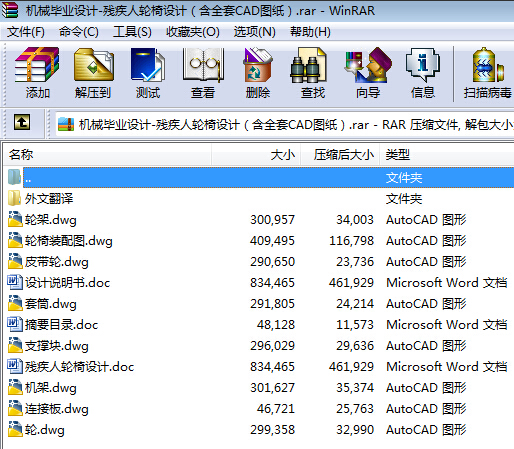Open the Find (查找) binoculars tool
Viewport: 514px width, 449px height.
point(308,65)
